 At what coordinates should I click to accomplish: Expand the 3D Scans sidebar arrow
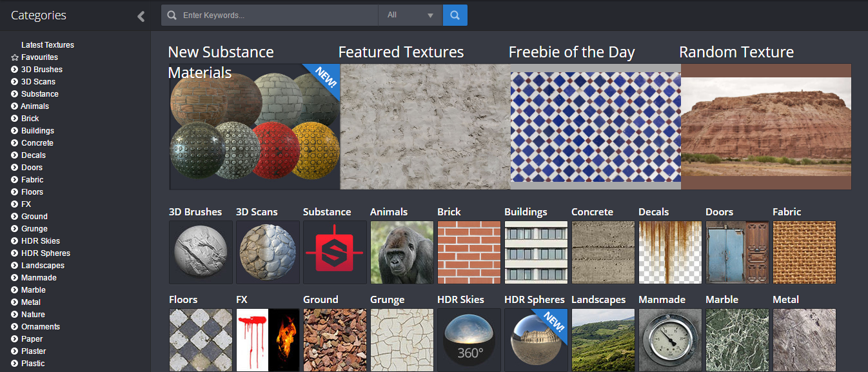[x=14, y=82]
